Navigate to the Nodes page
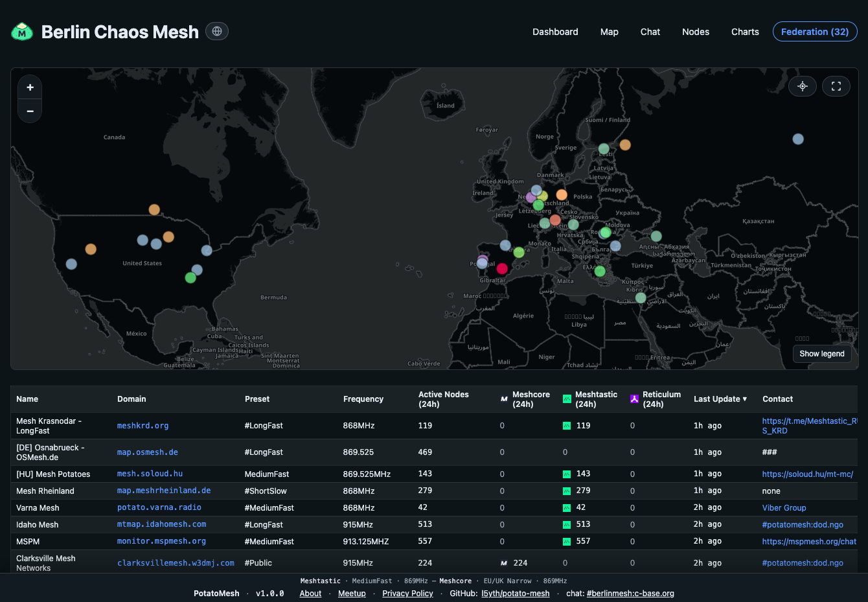Viewport: 868px width, 602px height. coord(696,32)
